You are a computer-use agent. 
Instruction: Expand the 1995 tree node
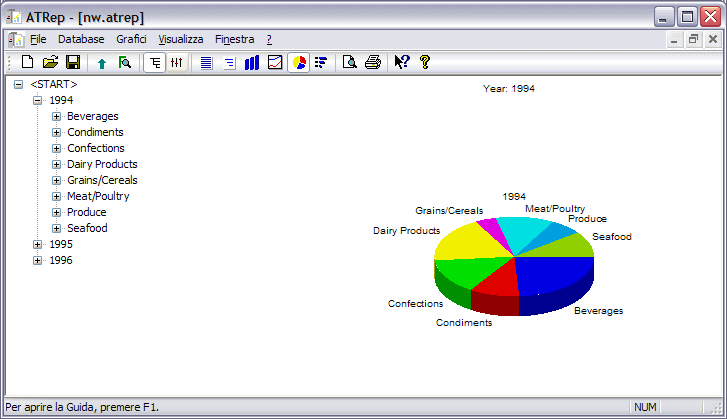tap(38, 244)
